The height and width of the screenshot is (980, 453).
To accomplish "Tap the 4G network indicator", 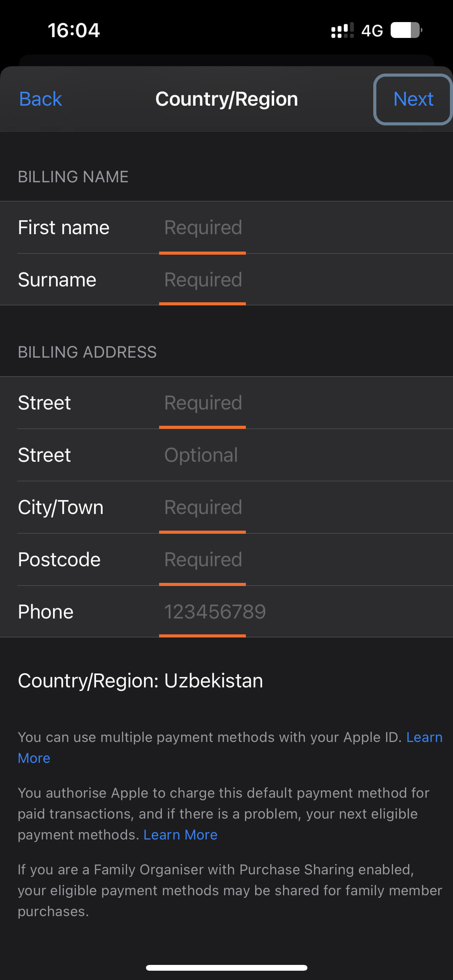I will [x=372, y=30].
